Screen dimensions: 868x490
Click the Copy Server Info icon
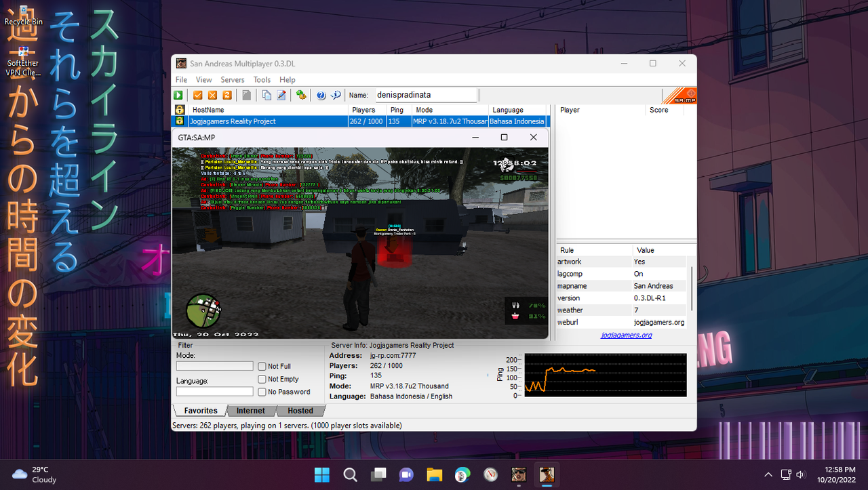(267, 96)
